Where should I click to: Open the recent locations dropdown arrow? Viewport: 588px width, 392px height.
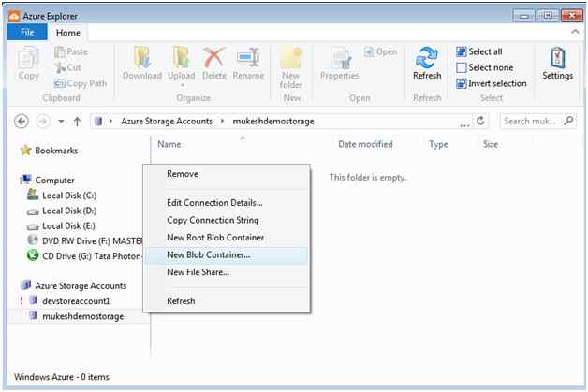click(x=61, y=122)
